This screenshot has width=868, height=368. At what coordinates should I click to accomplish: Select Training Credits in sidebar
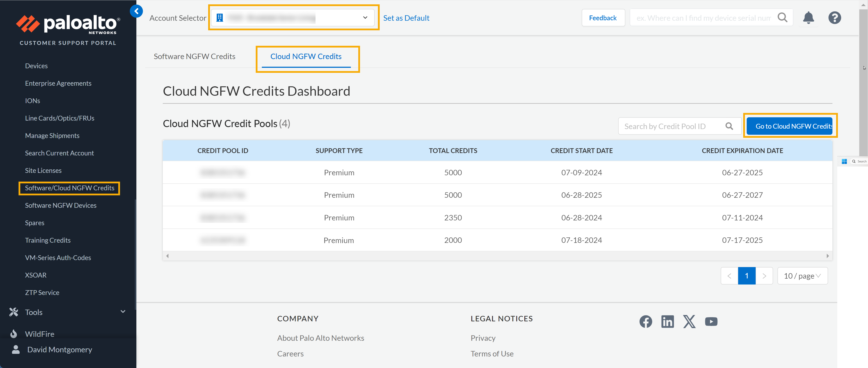[x=48, y=240]
